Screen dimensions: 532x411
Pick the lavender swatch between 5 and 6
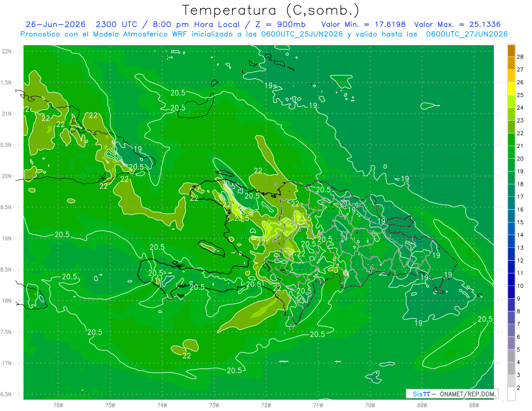tap(511, 343)
